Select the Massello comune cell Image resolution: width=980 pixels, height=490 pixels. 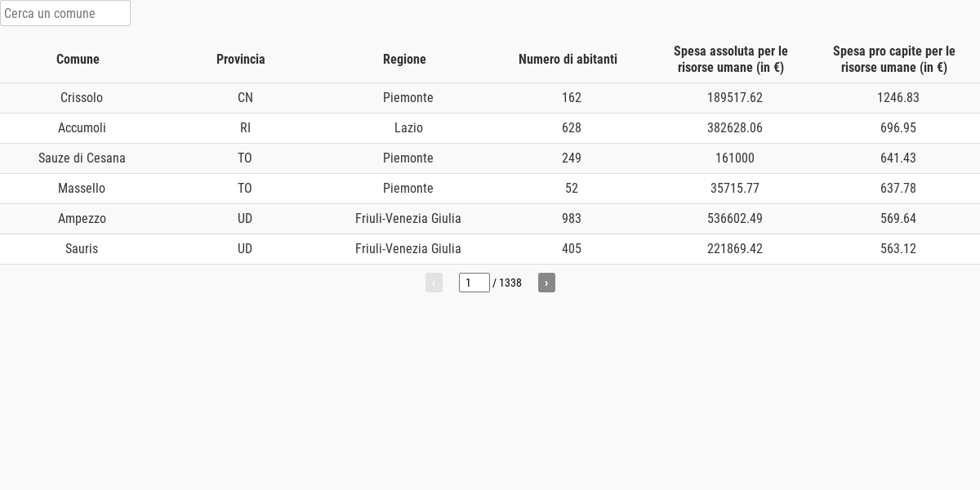point(82,189)
